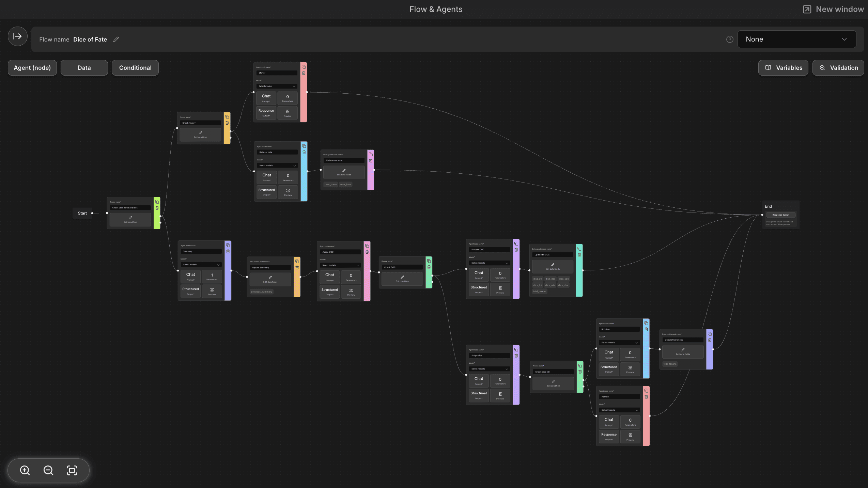This screenshot has height=488, width=868.
Task: Click the Conditional button
Action: 135,68
